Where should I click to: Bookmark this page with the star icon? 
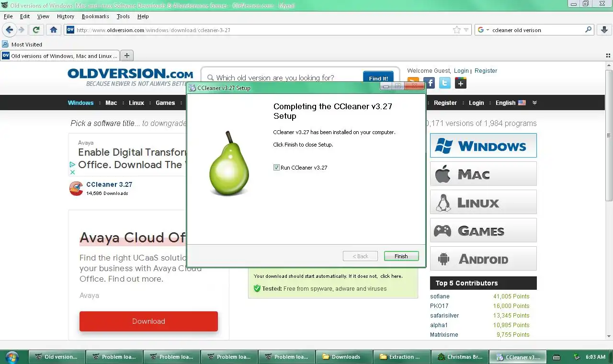457,30
